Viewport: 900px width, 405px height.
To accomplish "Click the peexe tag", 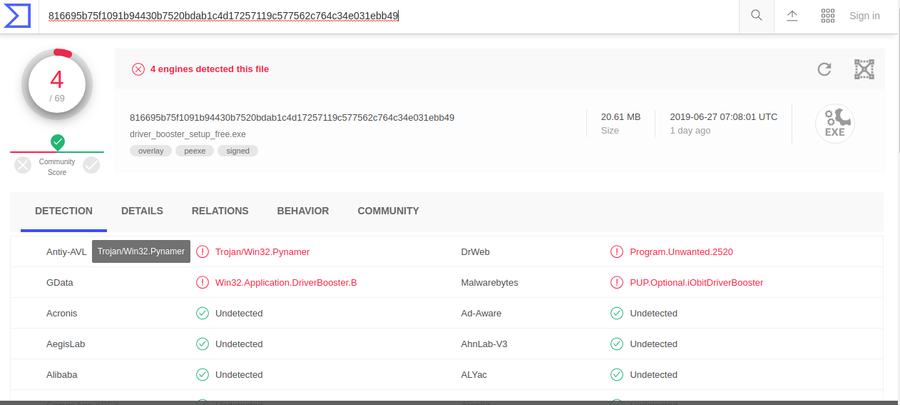I will (x=195, y=151).
